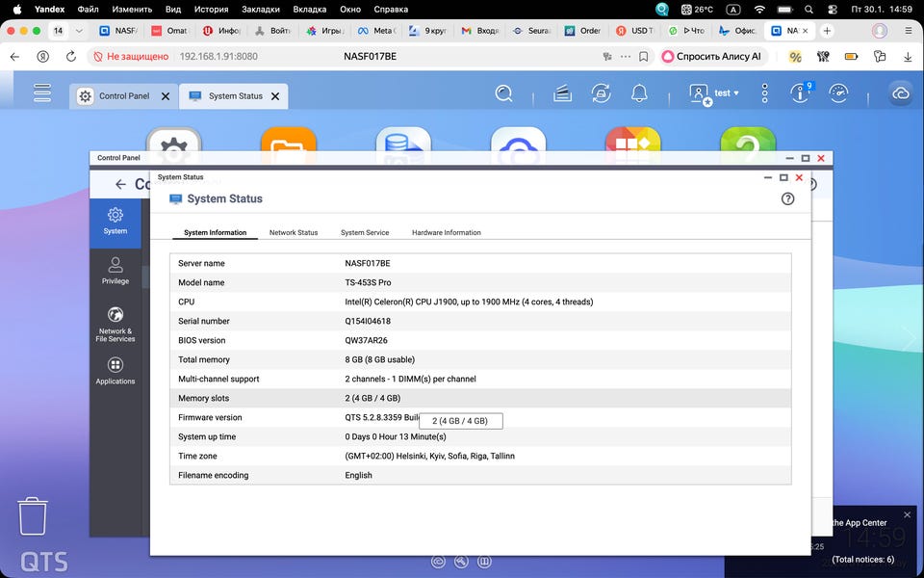924x578 pixels.
Task: Click the QTS search magnifier icon
Action: click(503, 93)
